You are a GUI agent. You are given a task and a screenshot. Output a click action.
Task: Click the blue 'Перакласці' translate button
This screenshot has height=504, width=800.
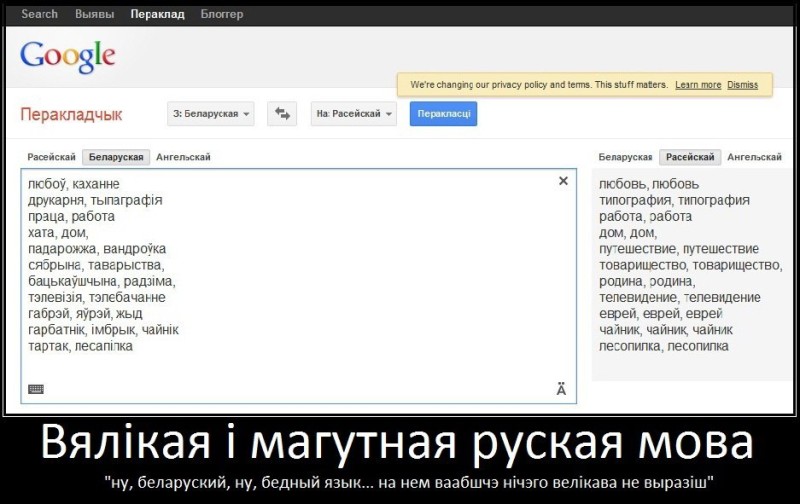pyautogui.click(x=443, y=113)
